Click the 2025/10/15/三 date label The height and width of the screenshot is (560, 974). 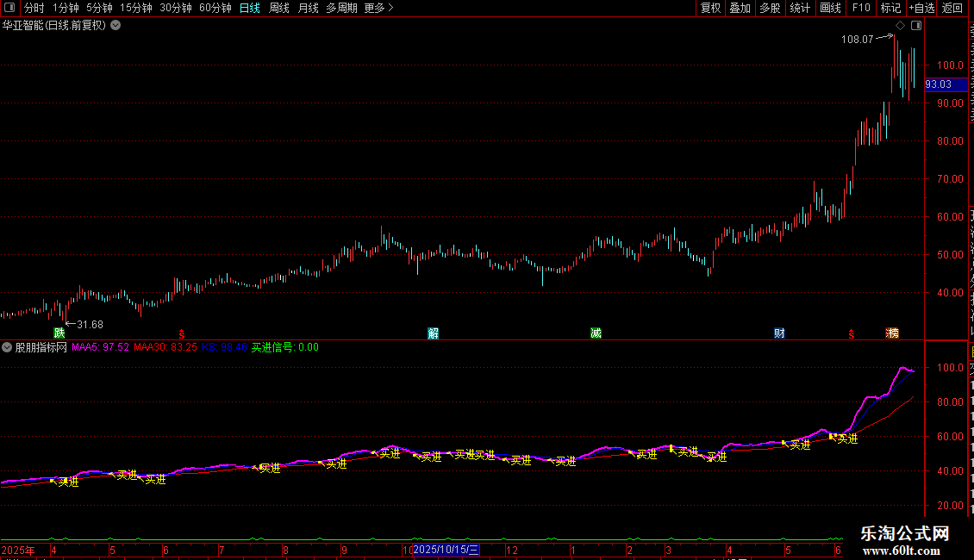(446, 550)
